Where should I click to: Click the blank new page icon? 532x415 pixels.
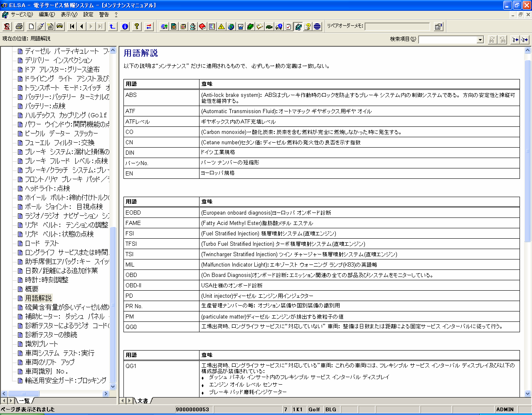(x=31, y=27)
